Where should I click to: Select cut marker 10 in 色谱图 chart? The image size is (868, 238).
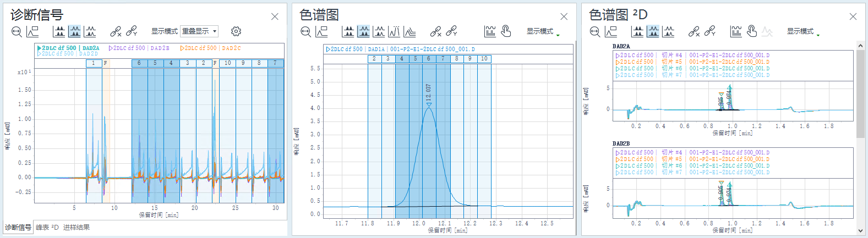484,59
